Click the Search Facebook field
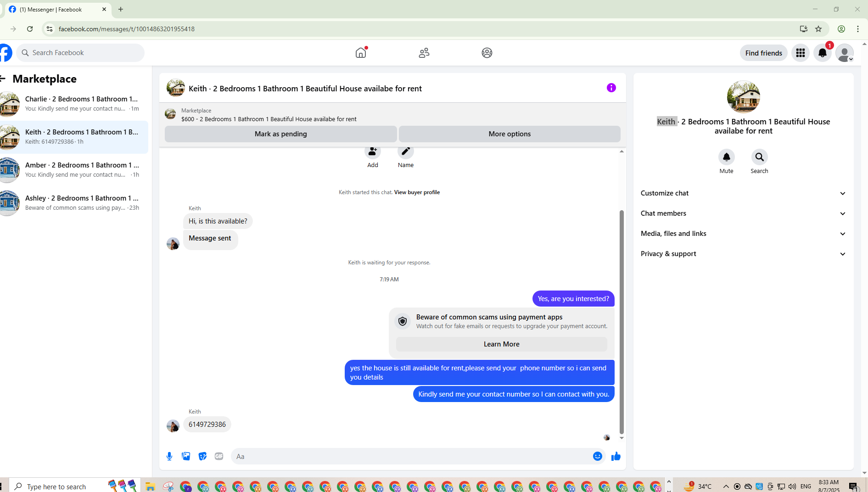The height and width of the screenshot is (492, 868). pyautogui.click(x=81, y=53)
